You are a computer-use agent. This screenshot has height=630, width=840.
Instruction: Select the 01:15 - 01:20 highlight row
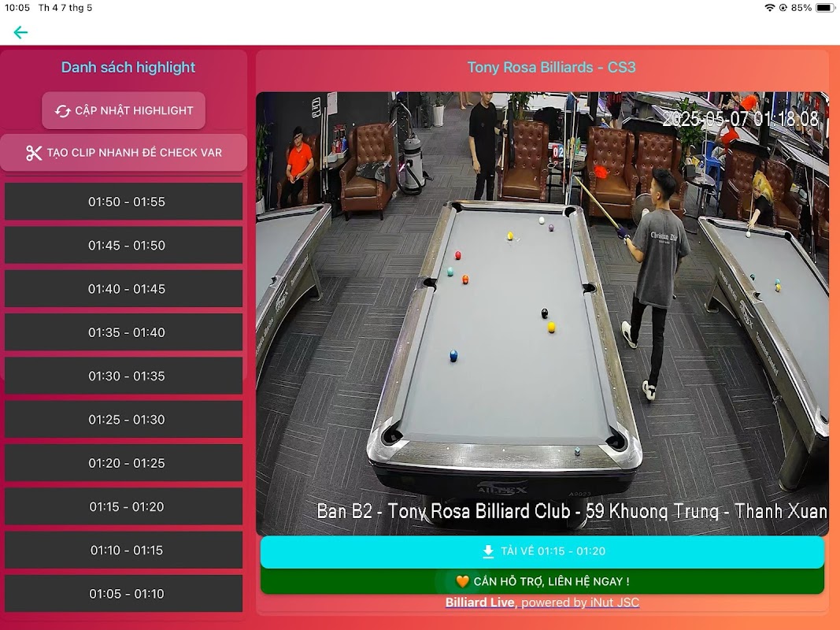tap(124, 506)
